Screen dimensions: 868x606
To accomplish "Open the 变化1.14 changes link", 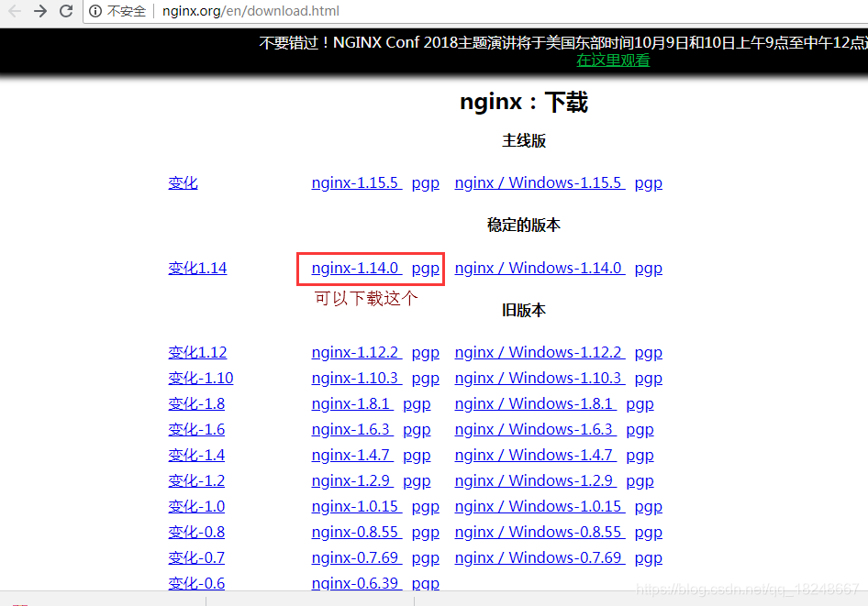I will coord(197,269).
